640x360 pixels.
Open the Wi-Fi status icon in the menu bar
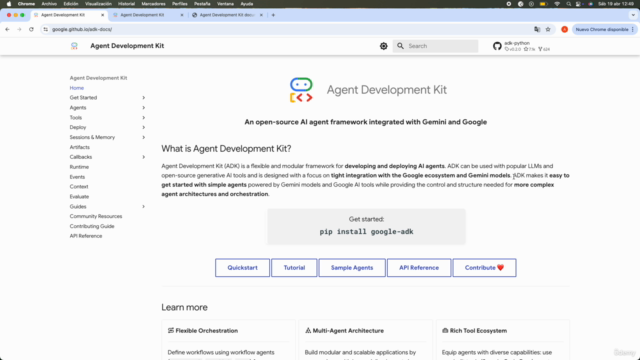pos(557,4)
